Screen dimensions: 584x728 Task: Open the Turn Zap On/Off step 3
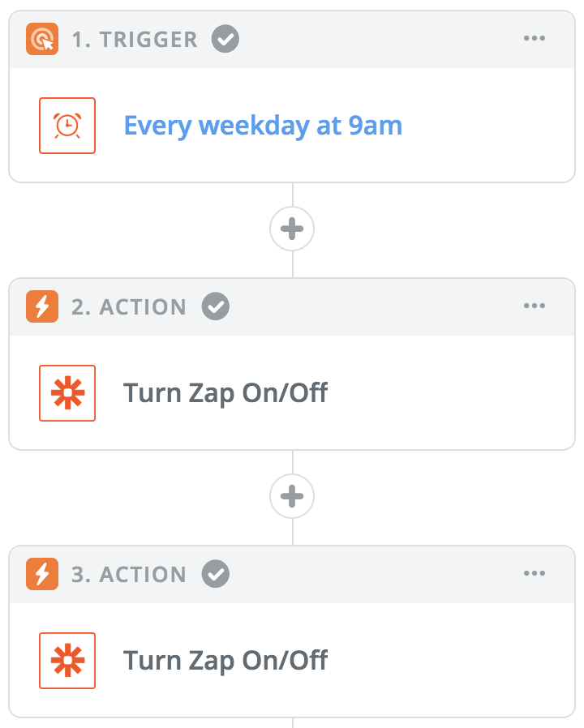(x=225, y=661)
